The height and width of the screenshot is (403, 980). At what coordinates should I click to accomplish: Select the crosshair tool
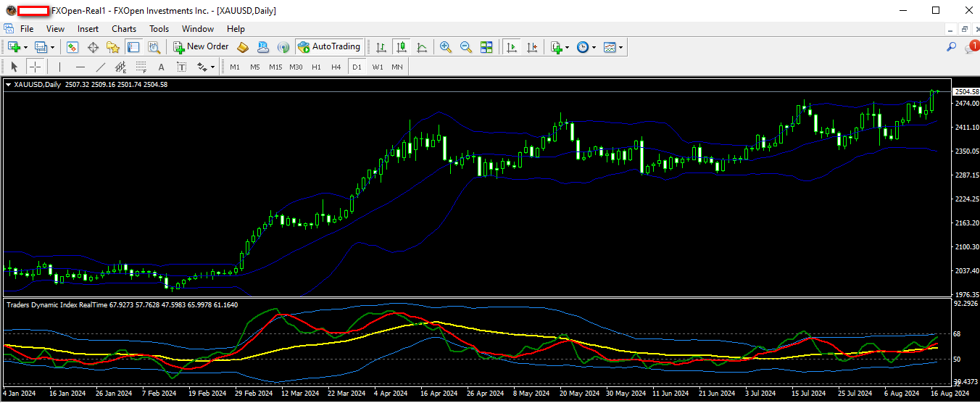[36, 67]
